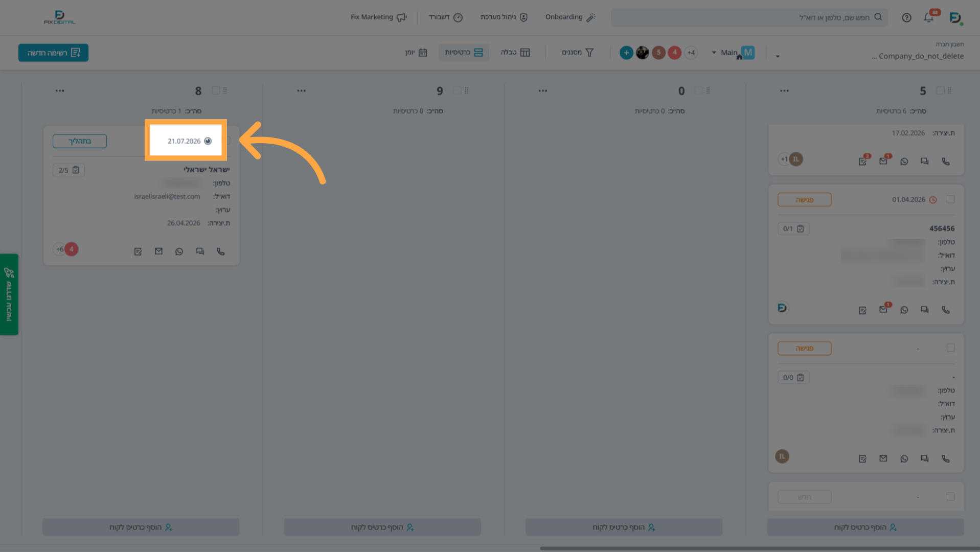
Task: Switch to the יומן calendar view
Action: click(416, 53)
